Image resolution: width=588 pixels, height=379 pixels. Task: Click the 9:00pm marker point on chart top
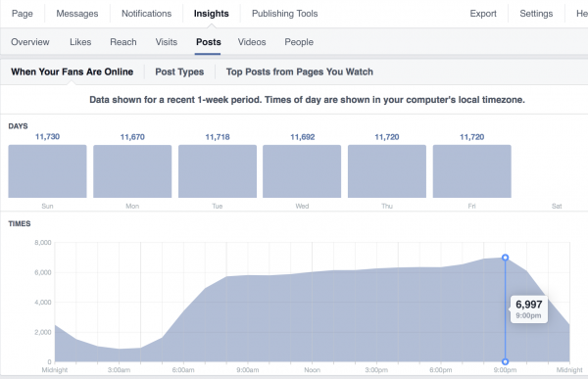(x=505, y=258)
